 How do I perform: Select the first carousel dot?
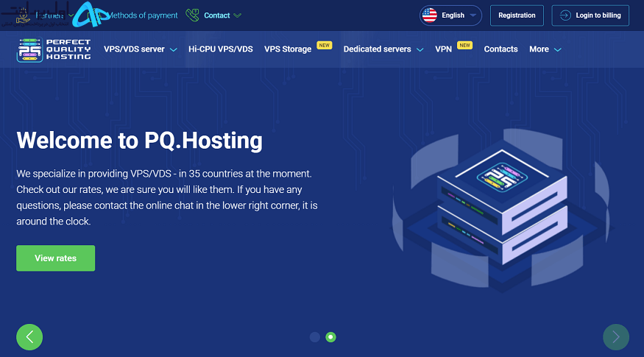pyautogui.click(x=314, y=337)
